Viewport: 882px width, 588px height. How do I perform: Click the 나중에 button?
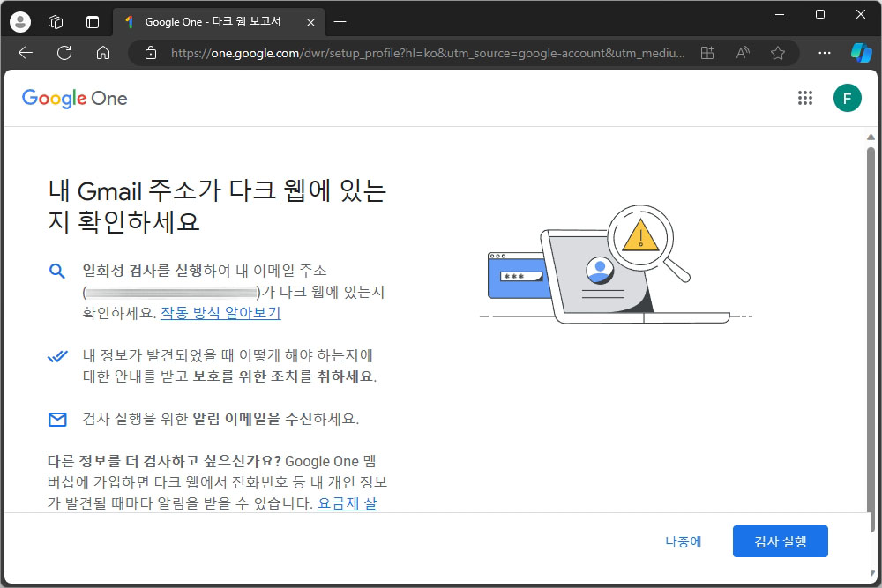pos(683,541)
